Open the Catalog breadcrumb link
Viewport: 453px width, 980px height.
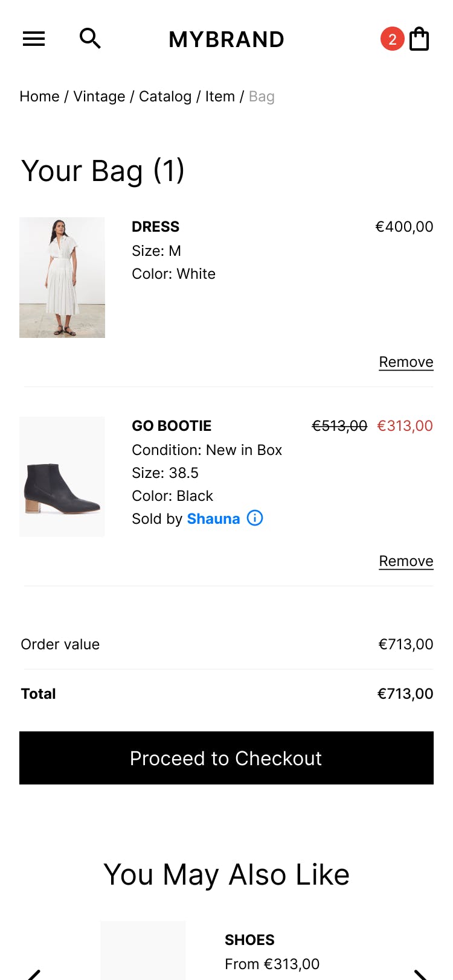click(165, 97)
